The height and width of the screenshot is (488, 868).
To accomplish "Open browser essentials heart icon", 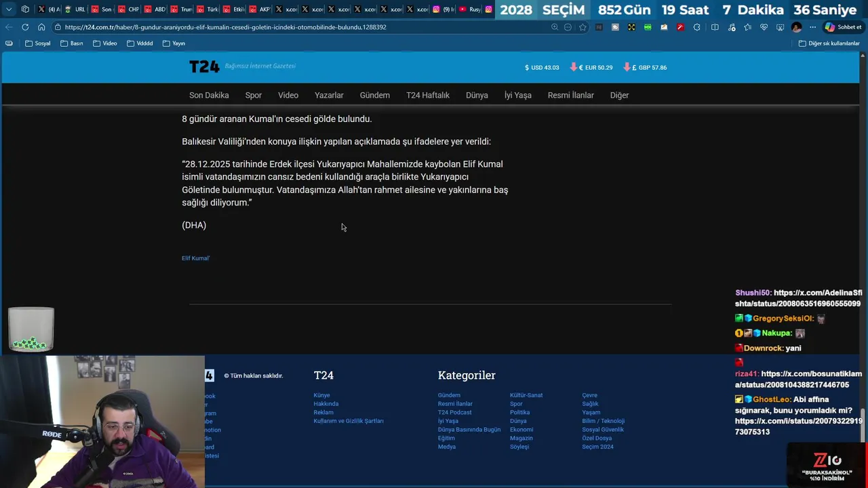I will coord(764,27).
